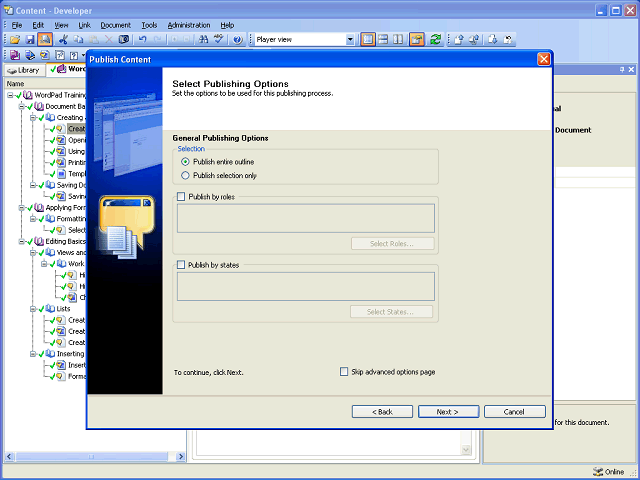Viewport: 640px width, 480px height.
Task: Collapse the Lists section node
Action: 33,309
